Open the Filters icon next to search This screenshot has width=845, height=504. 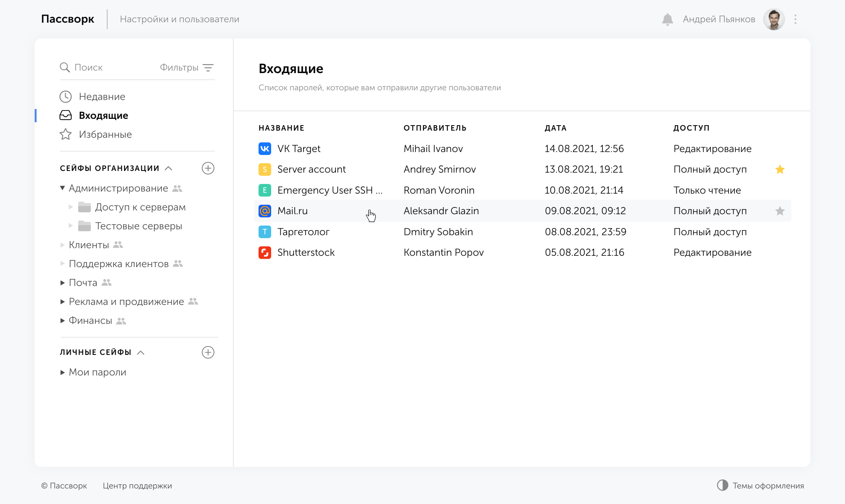pos(208,68)
